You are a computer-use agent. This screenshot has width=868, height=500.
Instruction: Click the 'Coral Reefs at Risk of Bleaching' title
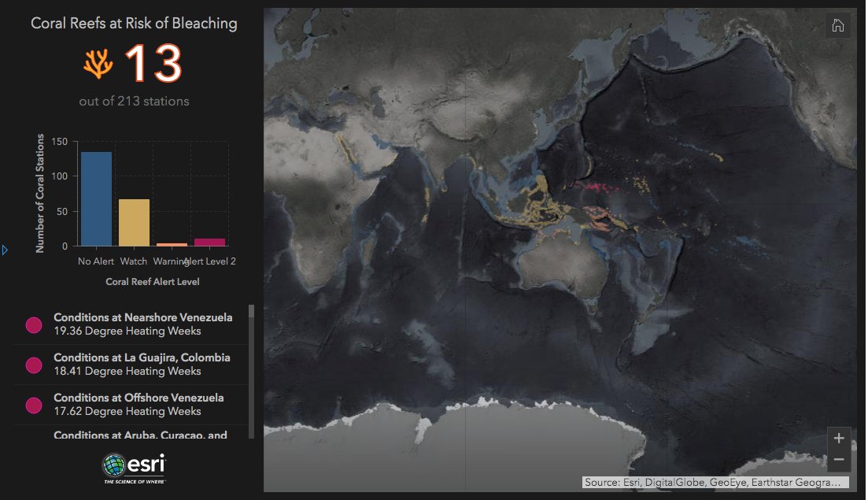(x=134, y=24)
